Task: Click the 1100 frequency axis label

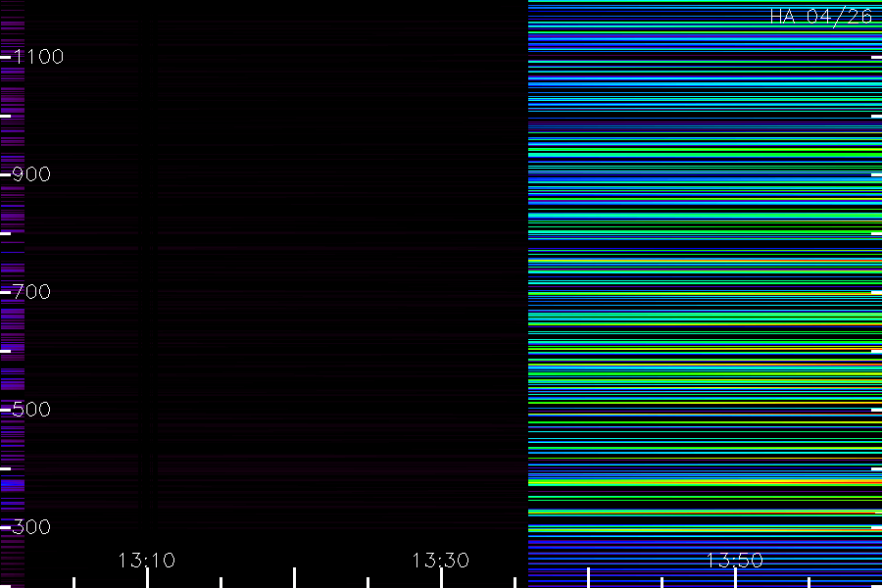Action: click(38, 56)
